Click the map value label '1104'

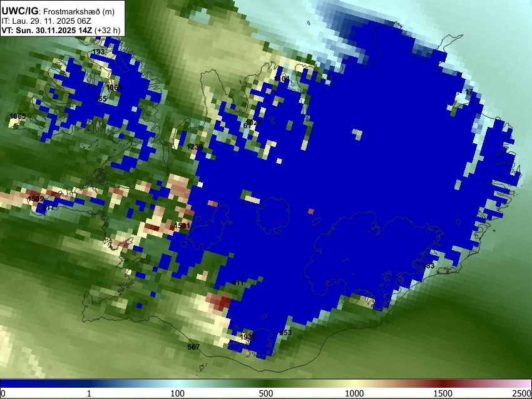tap(282, 79)
